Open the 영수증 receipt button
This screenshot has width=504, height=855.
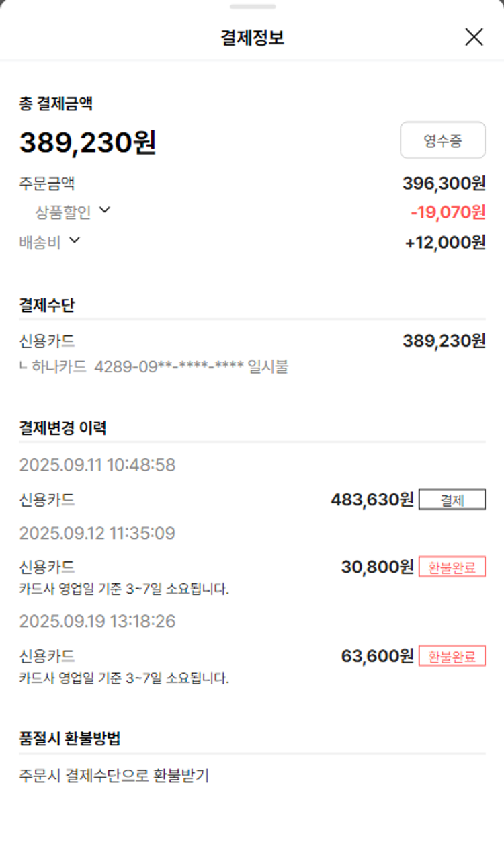[x=442, y=140]
